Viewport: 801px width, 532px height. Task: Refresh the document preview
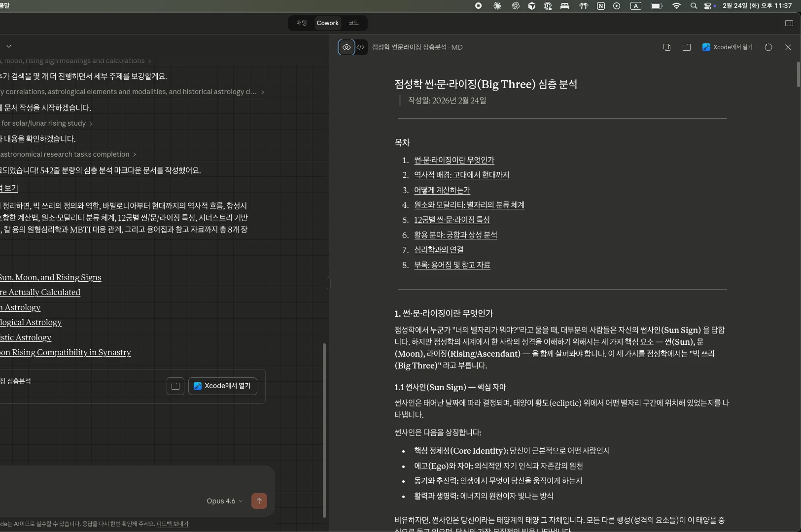[768, 47]
